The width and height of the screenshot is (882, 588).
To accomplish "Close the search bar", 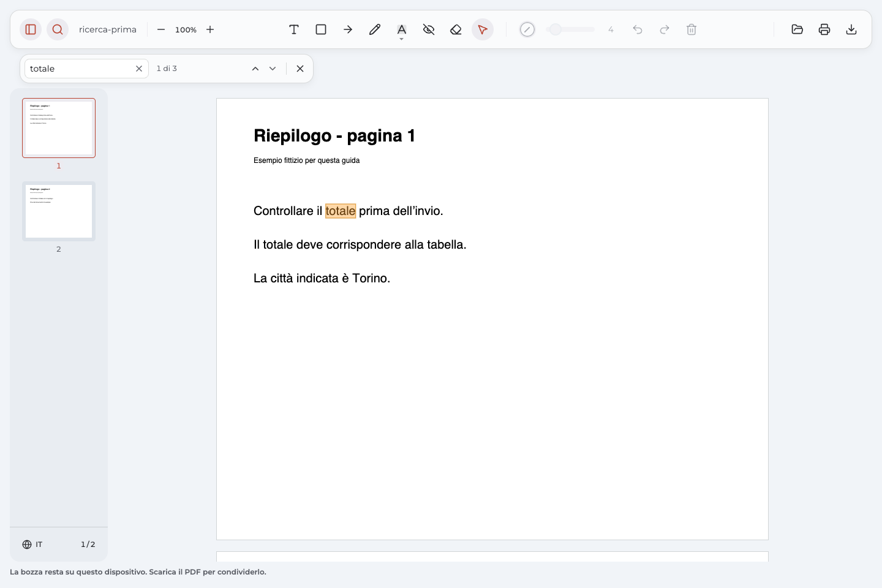I will [300, 69].
